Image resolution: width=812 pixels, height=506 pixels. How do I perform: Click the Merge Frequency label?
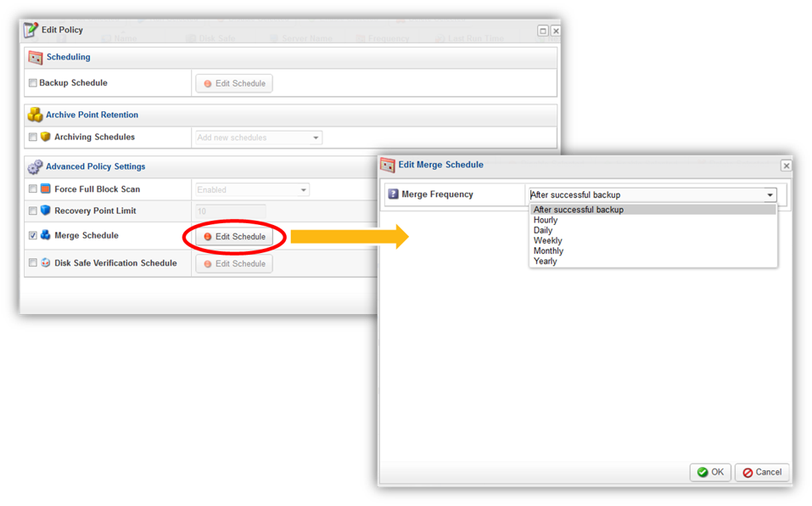coord(437,194)
